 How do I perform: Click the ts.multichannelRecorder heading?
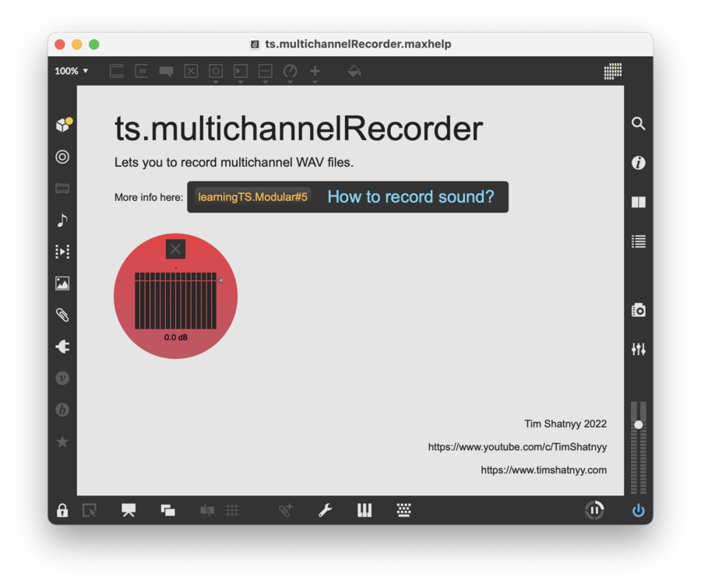click(298, 129)
